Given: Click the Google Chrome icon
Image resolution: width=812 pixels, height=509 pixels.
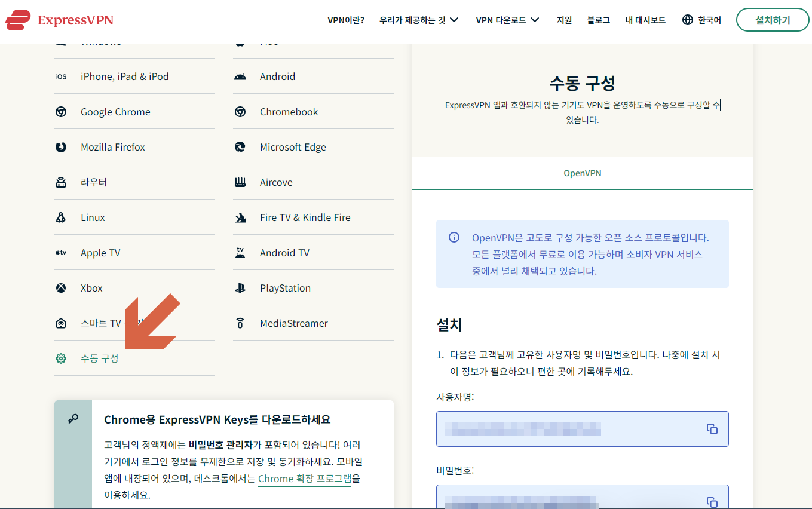Looking at the screenshot, I should click(x=61, y=112).
